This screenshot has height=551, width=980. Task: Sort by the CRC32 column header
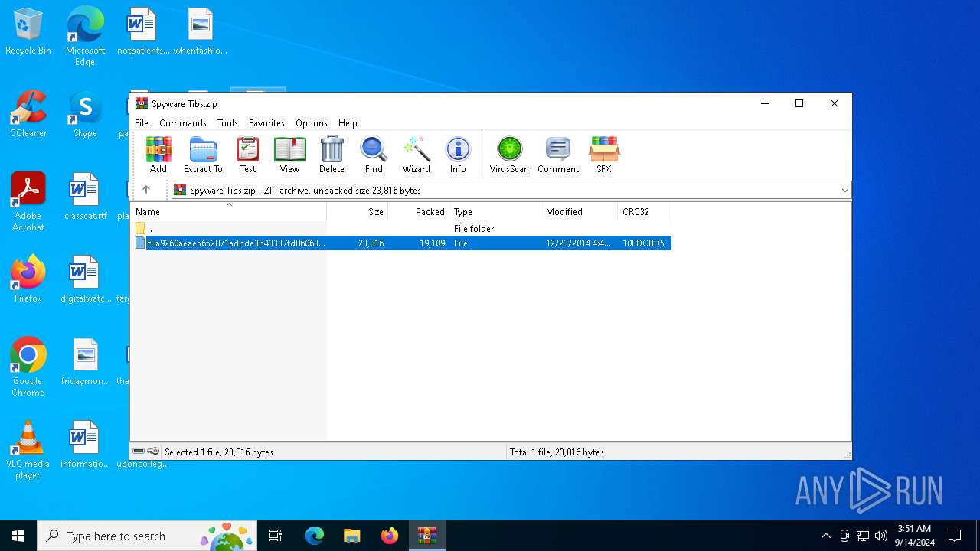click(x=645, y=212)
